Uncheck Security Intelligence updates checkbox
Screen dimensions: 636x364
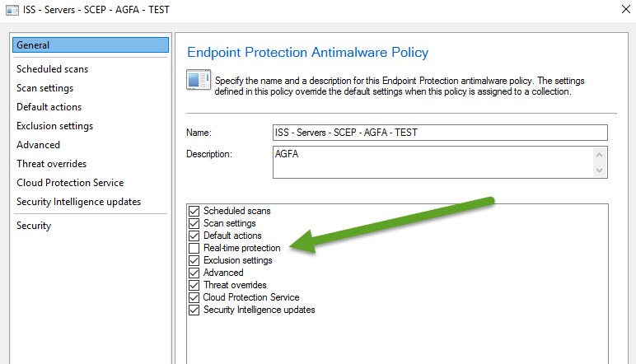(194, 310)
